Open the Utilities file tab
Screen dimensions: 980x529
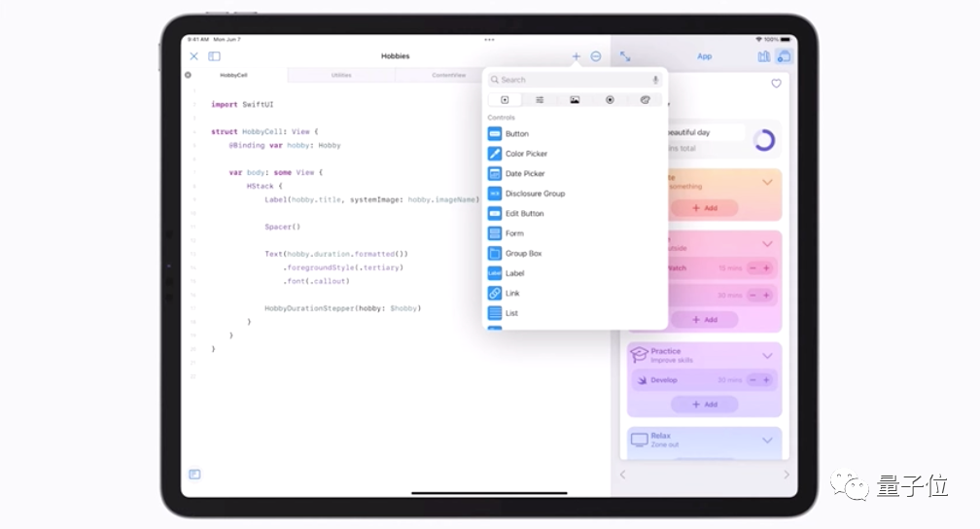click(x=341, y=75)
